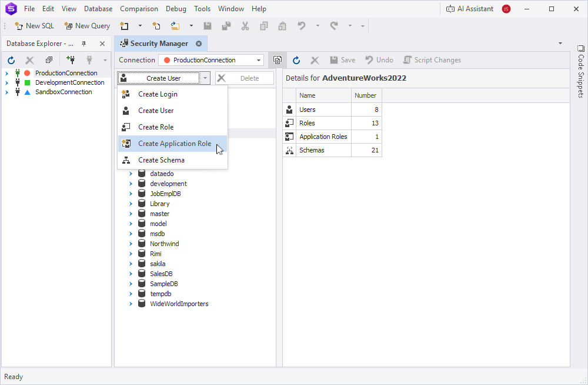Viewport: 588px width, 385px height.
Task: Refresh the Database Explorer connection list
Action: pyautogui.click(x=11, y=59)
